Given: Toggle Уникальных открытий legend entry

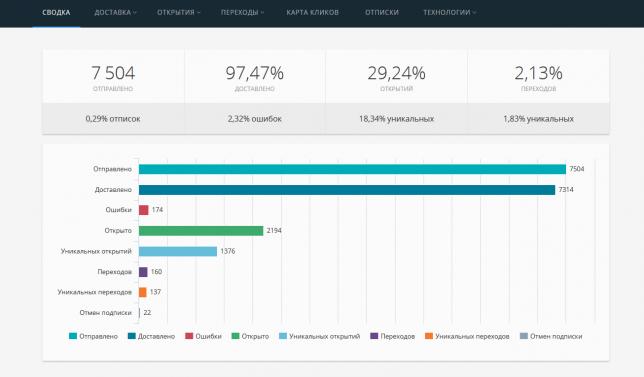Looking at the screenshot, I should (x=320, y=336).
